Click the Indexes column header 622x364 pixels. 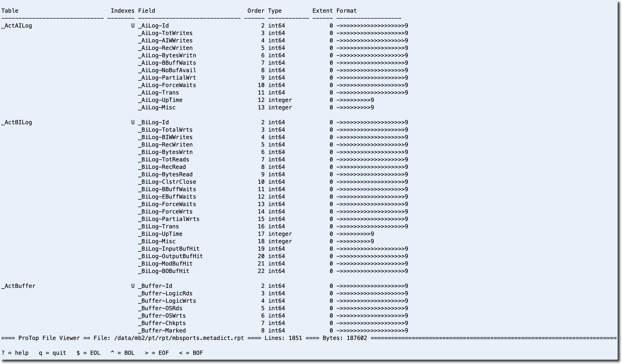pyautogui.click(x=122, y=11)
